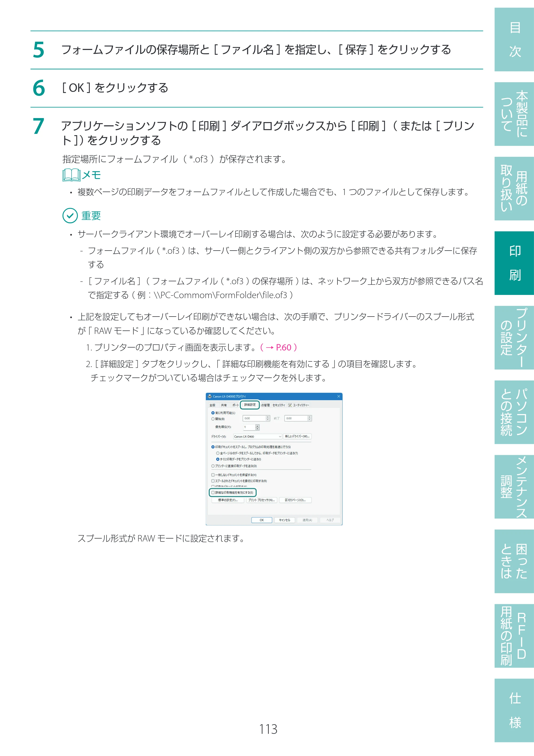The height and width of the screenshot is (756, 534).
Task: Click OK in the properties dialog
Action: (x=262, y=520)
